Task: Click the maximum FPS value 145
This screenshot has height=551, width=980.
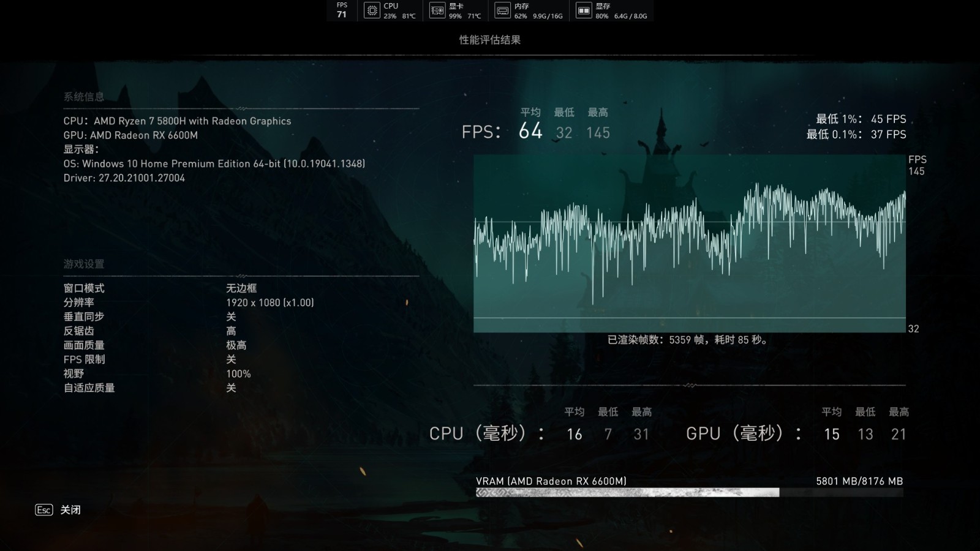Action: [598, 133]
